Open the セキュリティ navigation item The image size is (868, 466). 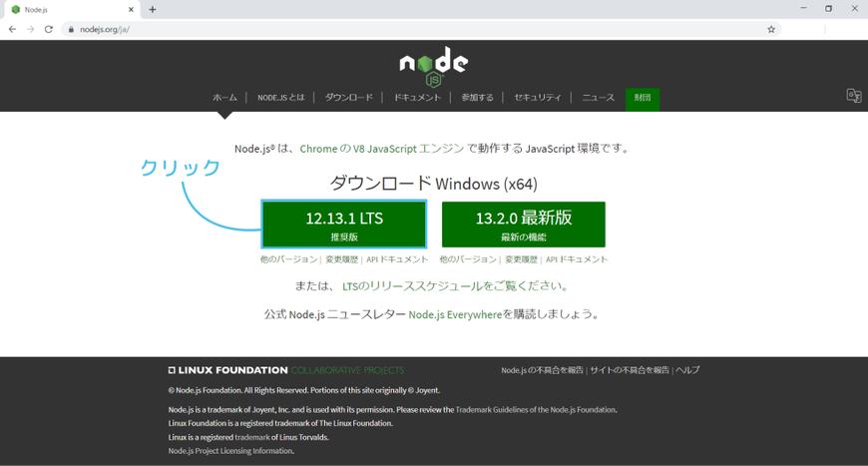[538, 98]
